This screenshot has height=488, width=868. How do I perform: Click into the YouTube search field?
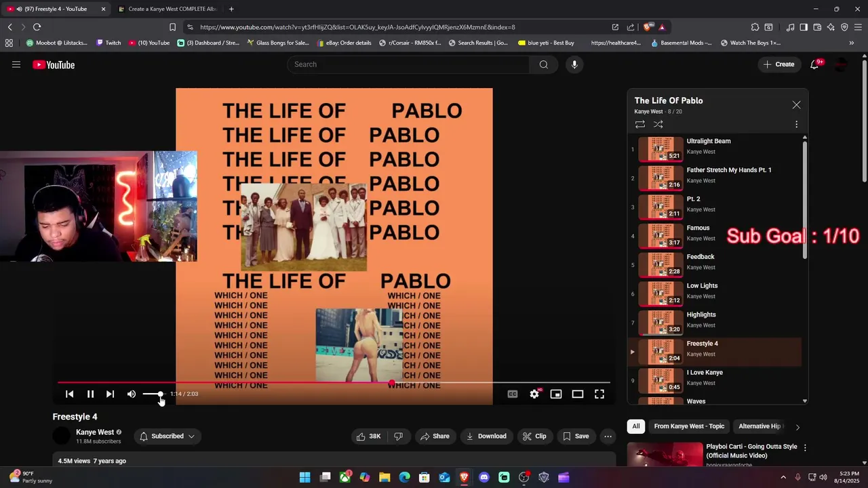[408, 64]
